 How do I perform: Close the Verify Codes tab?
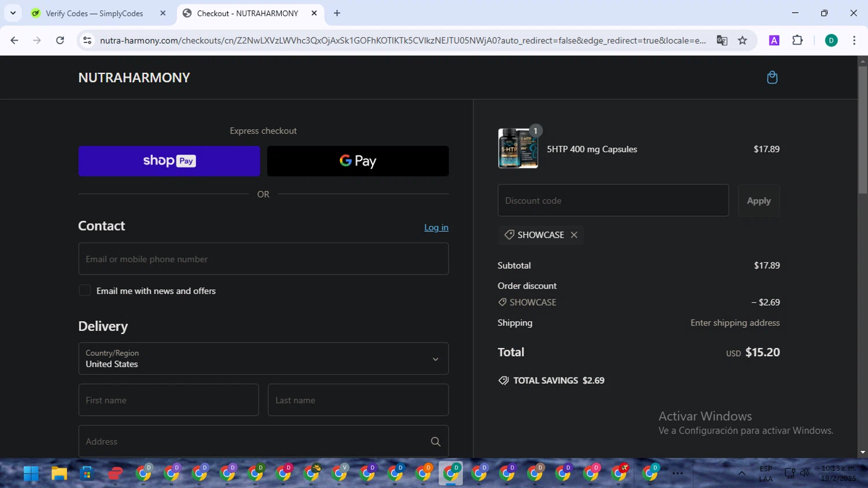click(163, 13)
